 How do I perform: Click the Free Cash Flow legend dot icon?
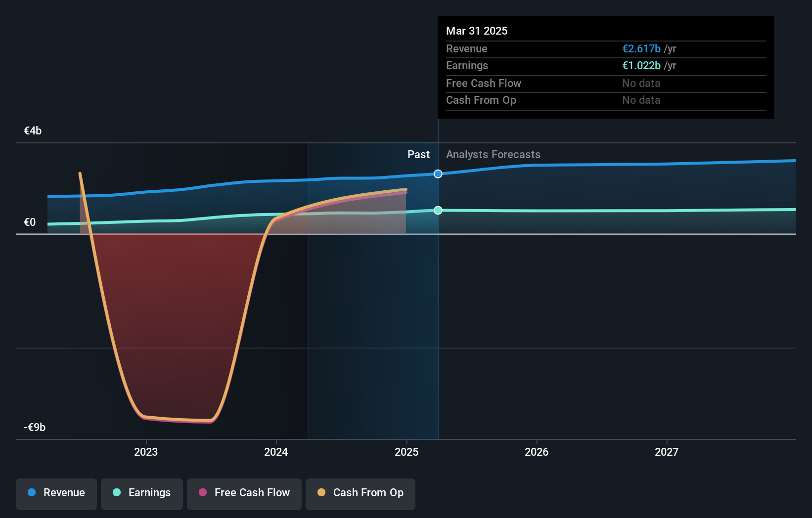[203, 493]
